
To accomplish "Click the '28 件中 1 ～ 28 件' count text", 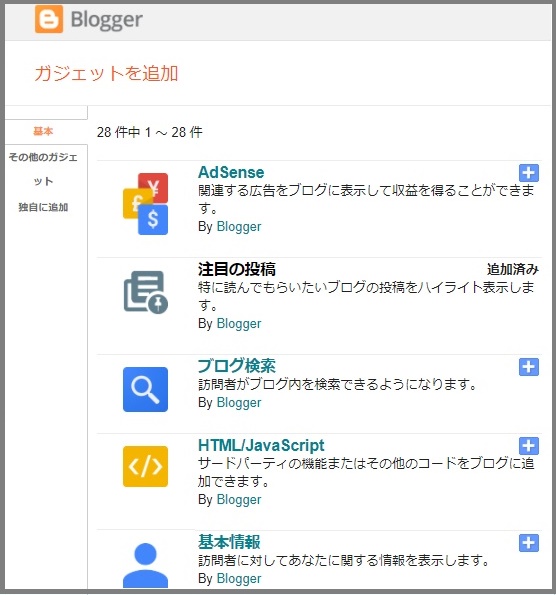I will [x=150, y=132].
